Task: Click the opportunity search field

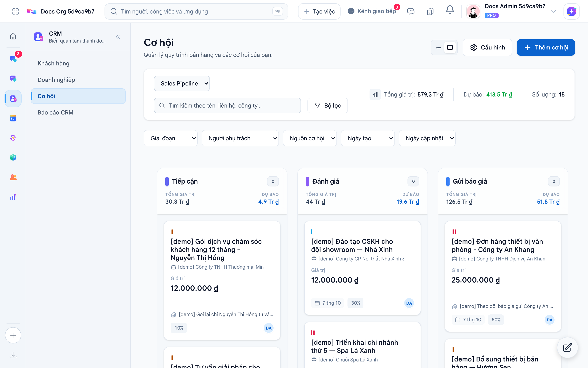Action: [x=227, y=105]
